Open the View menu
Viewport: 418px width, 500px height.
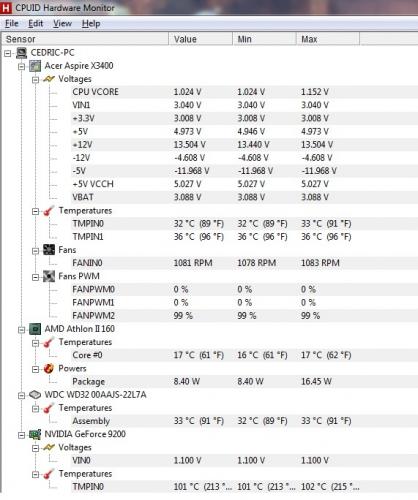pyautogui.click(x=62, y=24)
